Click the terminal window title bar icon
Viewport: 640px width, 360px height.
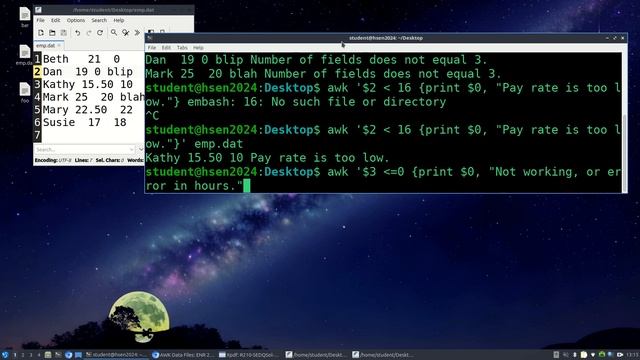click(x=150, y=38)
